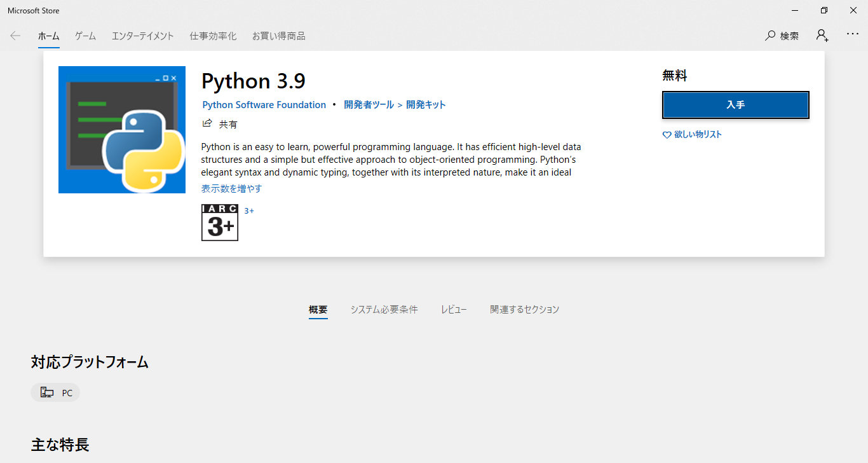
Task: Open the user account sign-in icon
Action: point(822,36)
